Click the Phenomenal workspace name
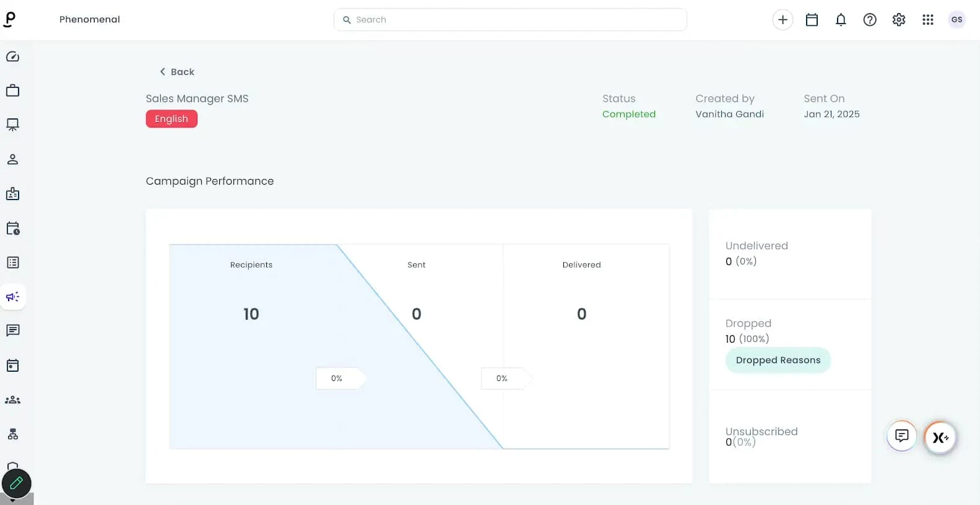This screenshot has width=980, height=505. point(90,19)
